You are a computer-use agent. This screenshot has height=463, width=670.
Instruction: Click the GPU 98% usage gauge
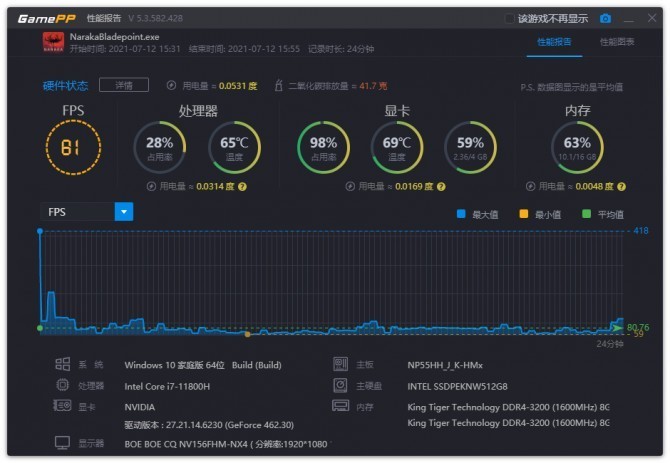click(323, 147)
